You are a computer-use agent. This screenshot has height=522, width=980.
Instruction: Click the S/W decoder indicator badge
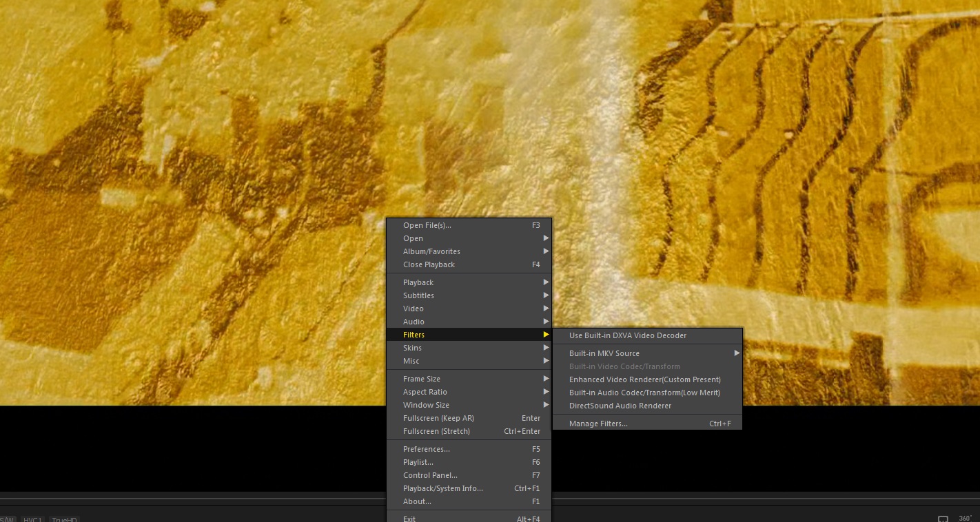tap(8, 519)
